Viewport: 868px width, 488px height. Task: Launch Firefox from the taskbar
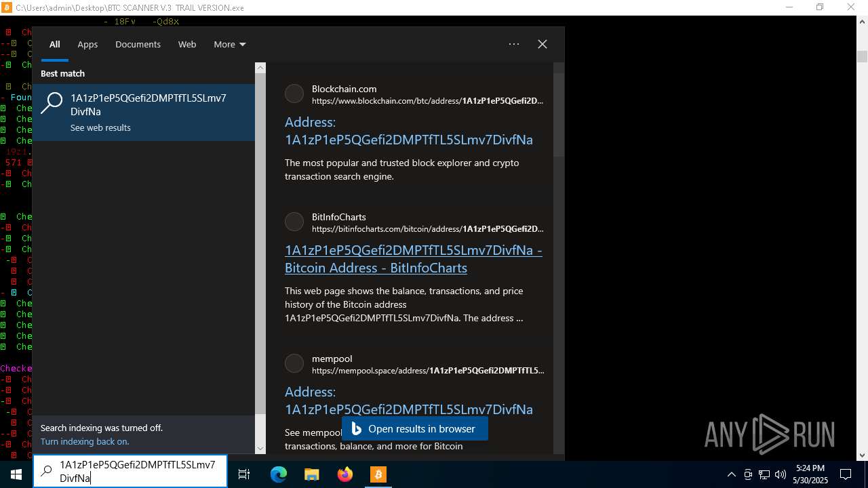coord(345,474)
